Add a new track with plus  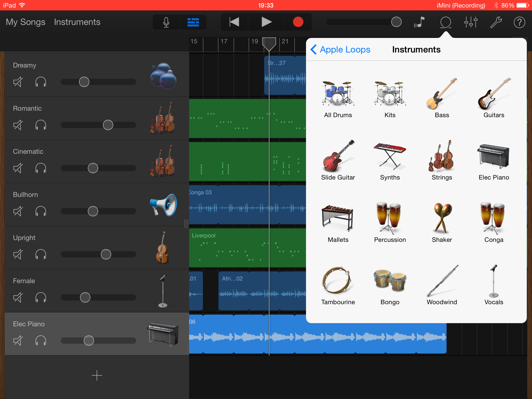(97, 375)
